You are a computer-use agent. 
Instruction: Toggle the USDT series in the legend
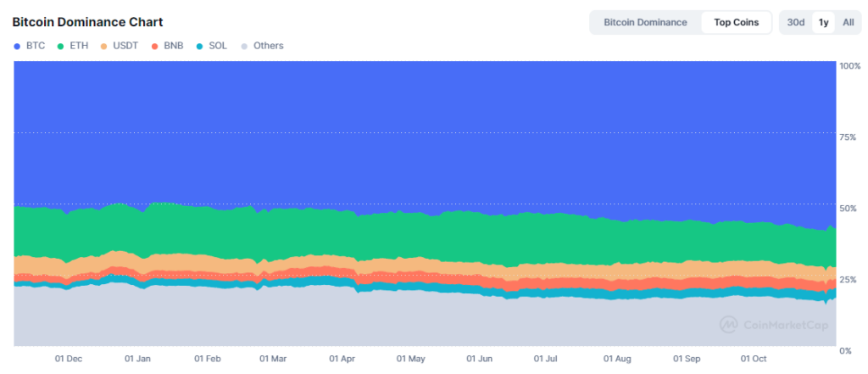[x=119, y=46]
